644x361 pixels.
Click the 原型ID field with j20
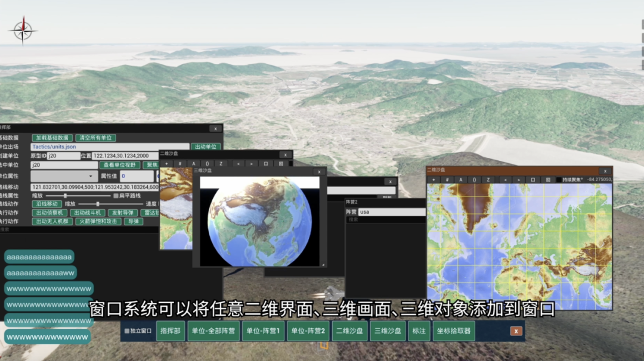click(64, 156)
